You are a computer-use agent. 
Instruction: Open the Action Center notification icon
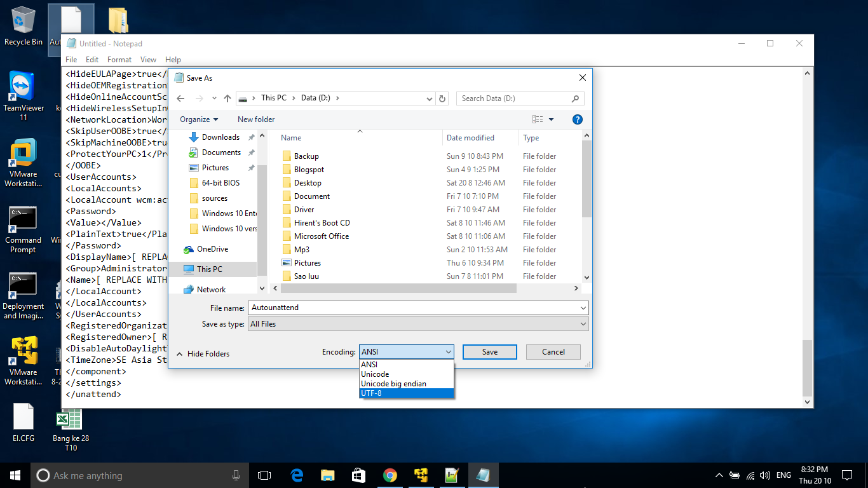click(847, 475)
